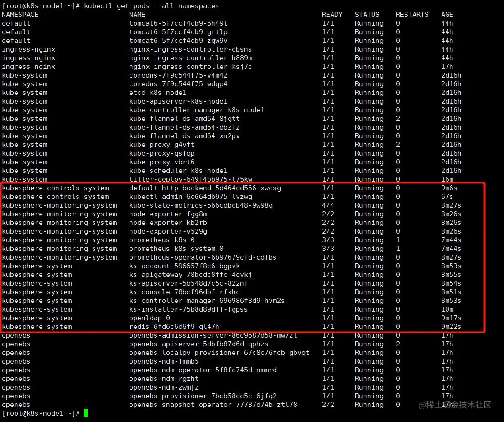
Task: Click openebs-apiserver-5dbfb87d6d-qphzs pod name
Action: click(199, 344)
